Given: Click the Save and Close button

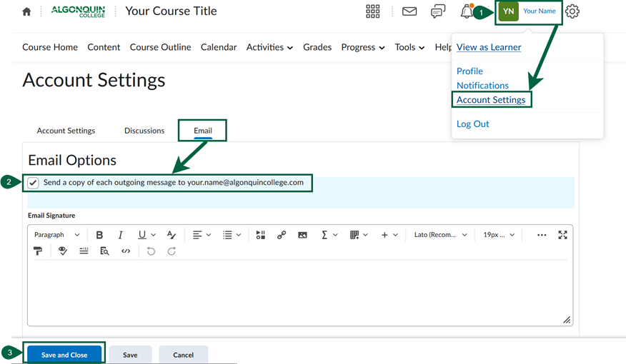Looking at the screenshot, I should pyautogui.click(x=64, y=355).
